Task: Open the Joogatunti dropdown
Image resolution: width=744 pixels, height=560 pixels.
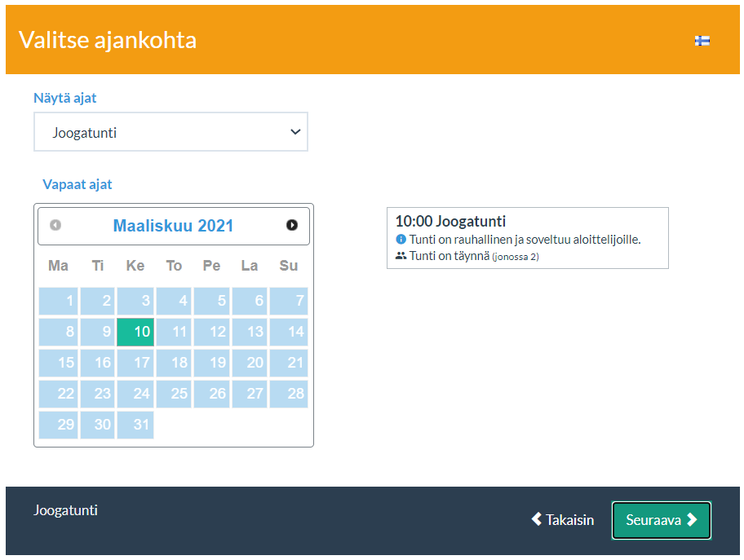Action: click(170, 132)
